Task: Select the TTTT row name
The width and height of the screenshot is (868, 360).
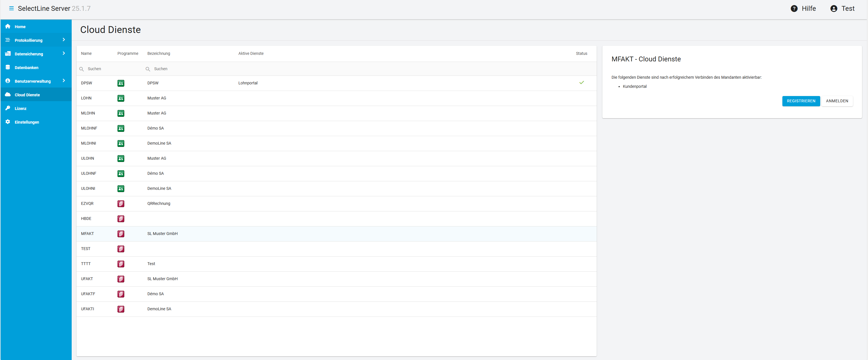Action: point(86,264)
